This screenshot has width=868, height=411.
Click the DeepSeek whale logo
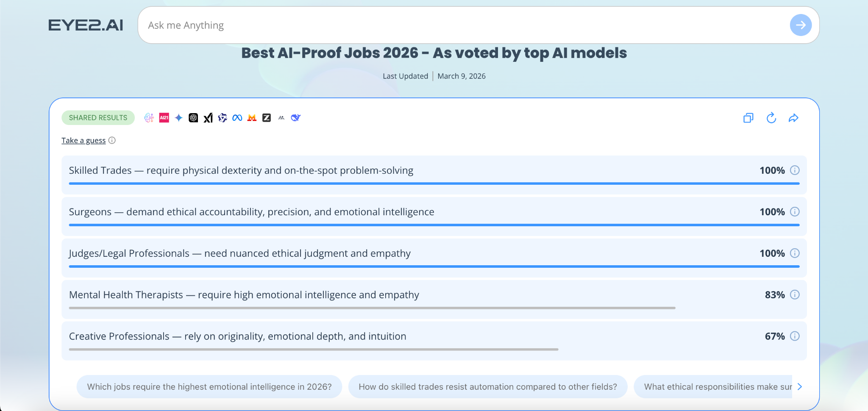pos(296,118)
